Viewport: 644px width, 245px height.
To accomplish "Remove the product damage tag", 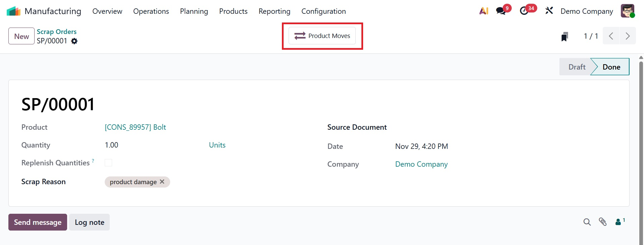I will (162, 181).
